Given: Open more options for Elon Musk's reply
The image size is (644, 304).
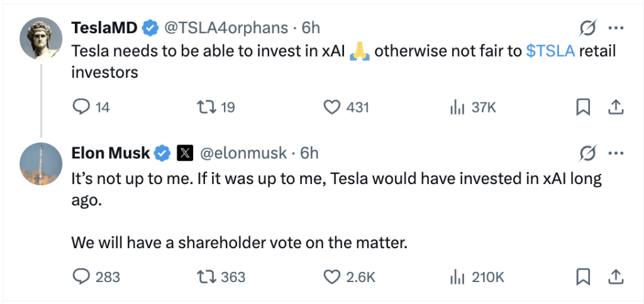Looking at the screenshot, I should (x=616, y=153).
